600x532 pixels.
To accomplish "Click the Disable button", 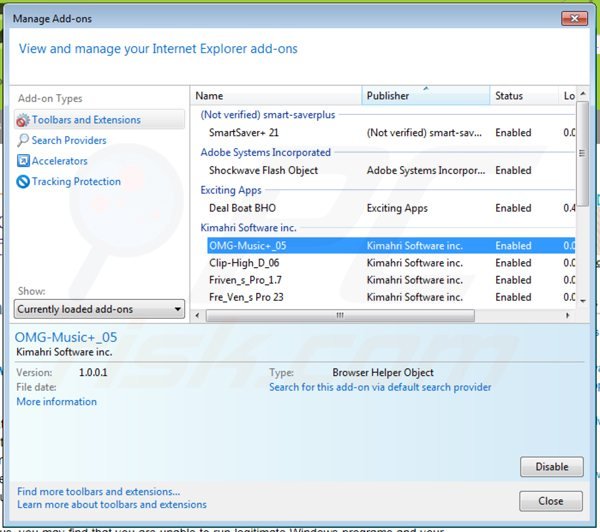I will [x=552, y=467].
